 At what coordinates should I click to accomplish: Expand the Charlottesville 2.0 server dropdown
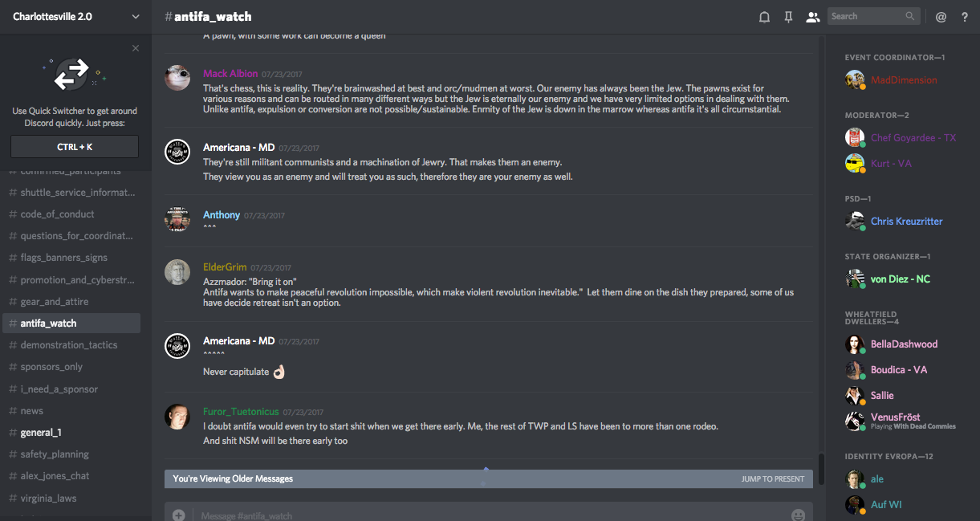(x=135, y=17)
